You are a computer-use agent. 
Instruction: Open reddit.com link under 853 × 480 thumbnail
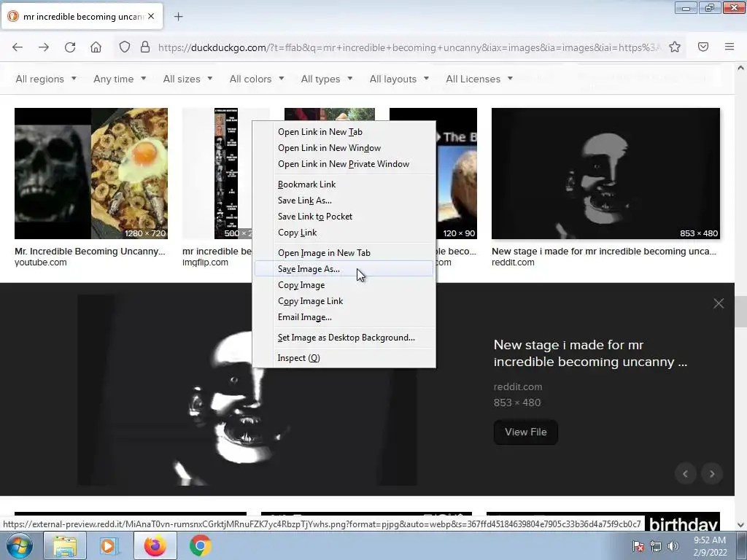(x=513, y=262)
